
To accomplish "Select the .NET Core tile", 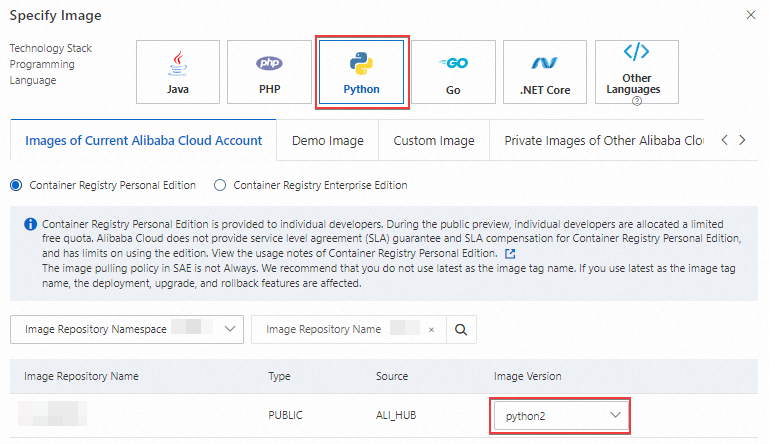I will pyautogui.click(x=545, y=72).
